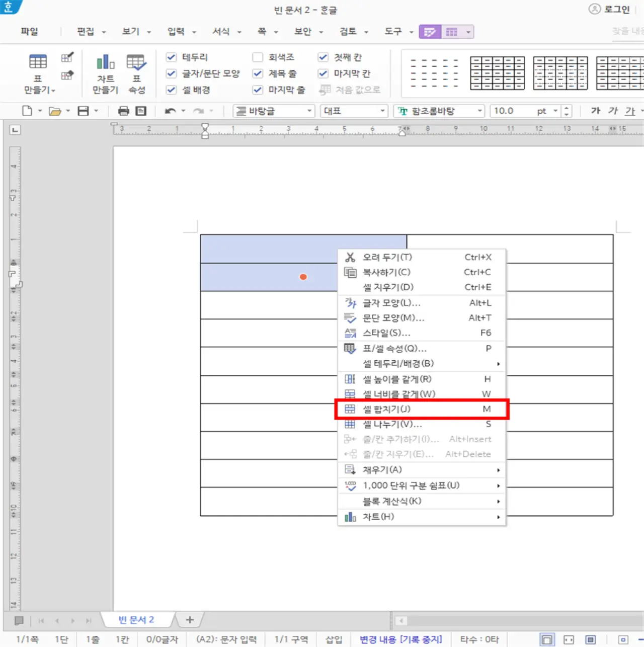Click the font size stepper arrows
This screenshot has width=644, height=647.
tap(567, 111)
